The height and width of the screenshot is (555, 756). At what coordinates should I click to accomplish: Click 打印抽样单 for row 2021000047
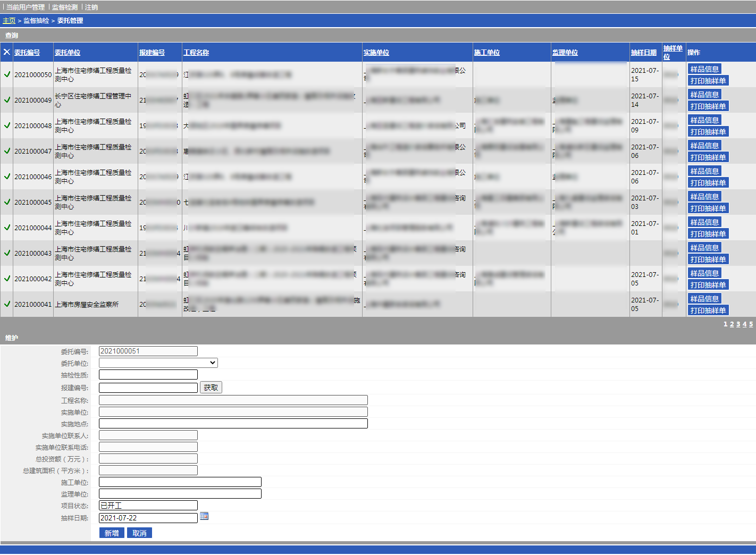pyautogui.click(x=708, y=157)
